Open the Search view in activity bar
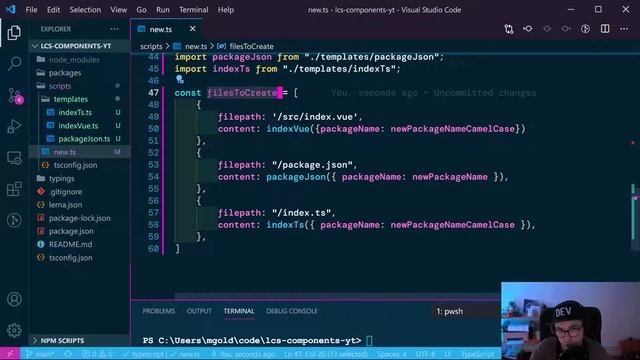The height and width of the screenshot is (360, 640). (14, 63)
